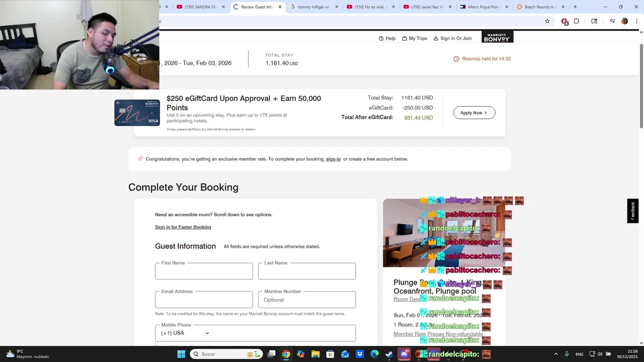The image size is (644, 362).
Task: Focus the Member Number field
Action: click(307, 300)
